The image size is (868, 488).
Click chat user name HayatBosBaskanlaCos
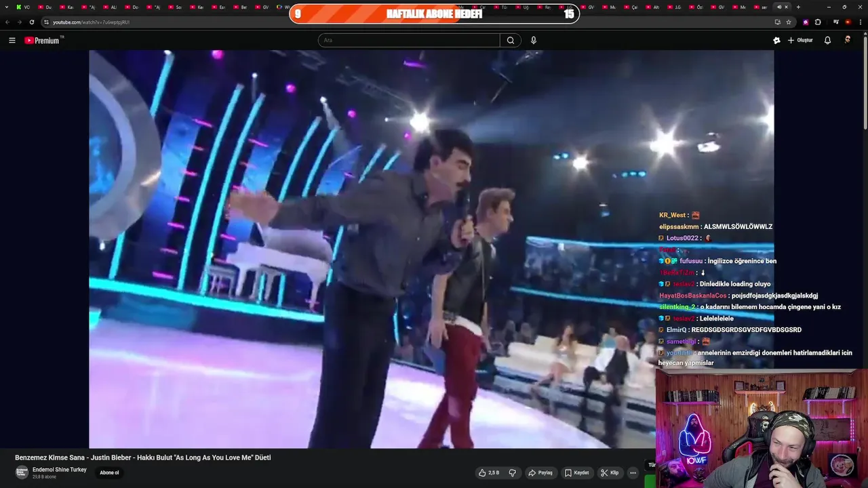(692, 296)
